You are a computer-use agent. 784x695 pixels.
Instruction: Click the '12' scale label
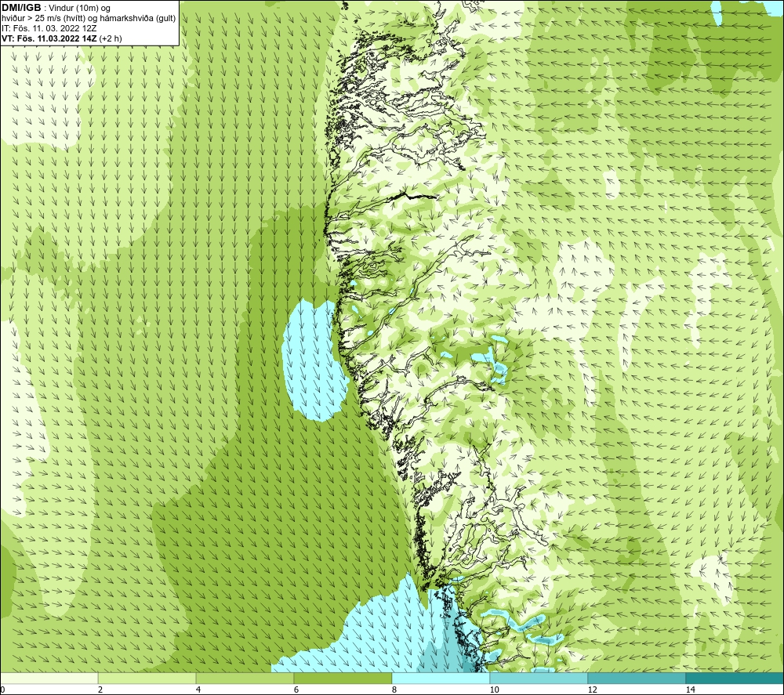click(592, 690)
